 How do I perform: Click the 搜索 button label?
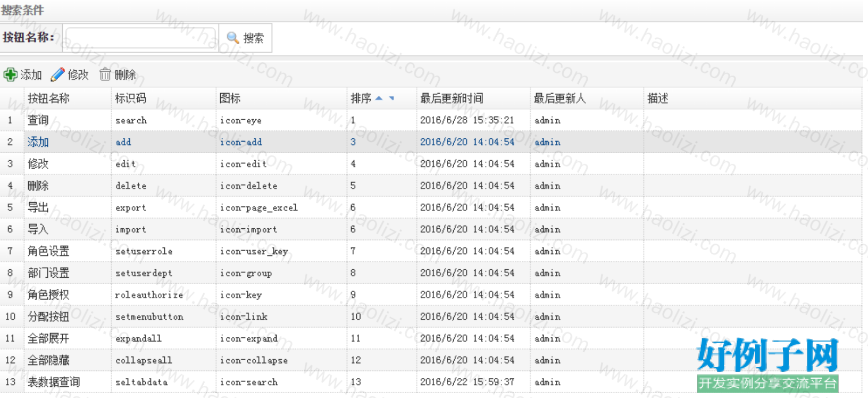[253, 38]
